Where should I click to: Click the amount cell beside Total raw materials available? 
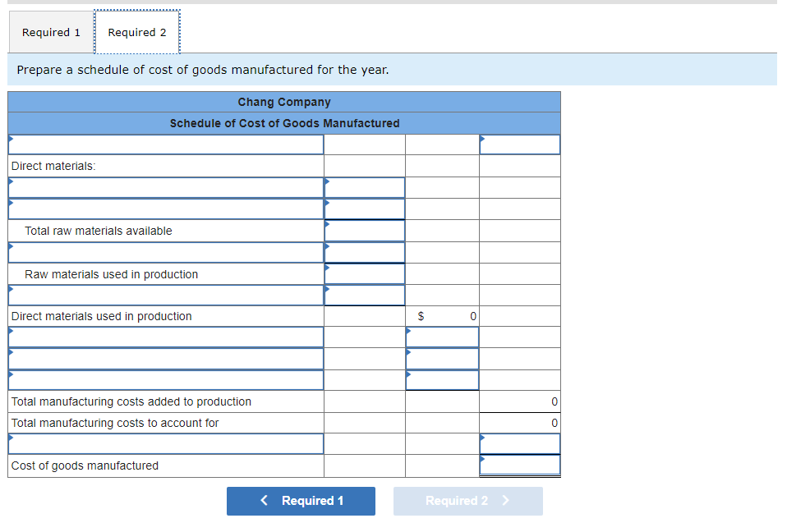pos(364,231)
